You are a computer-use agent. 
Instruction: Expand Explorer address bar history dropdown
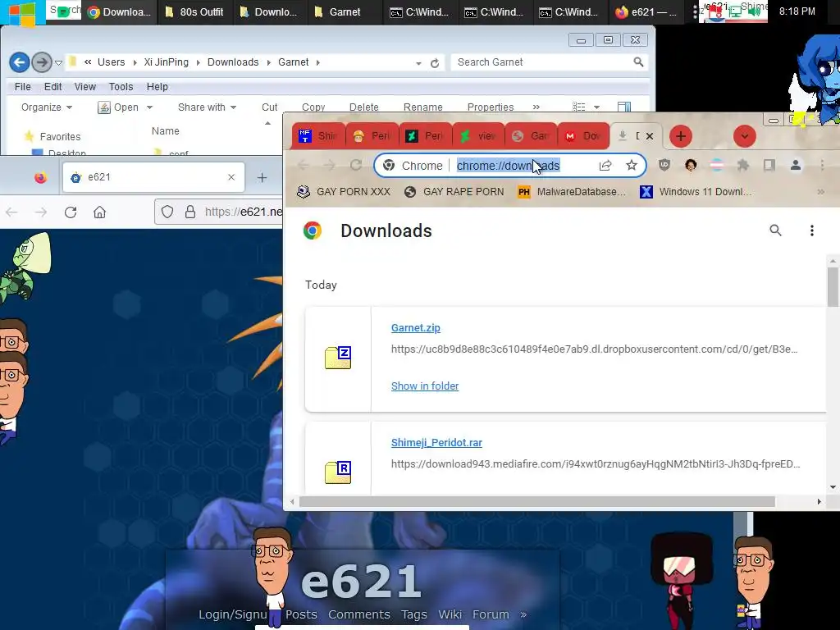(418, 63)
